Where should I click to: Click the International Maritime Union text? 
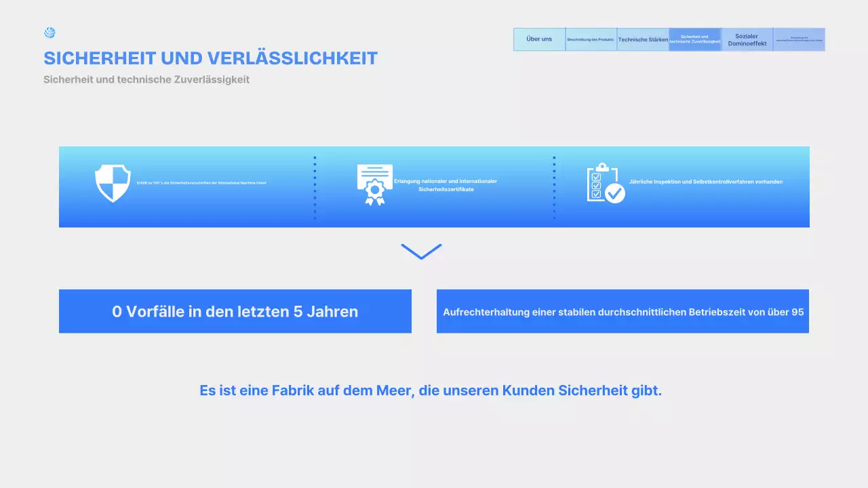point(201,183)
